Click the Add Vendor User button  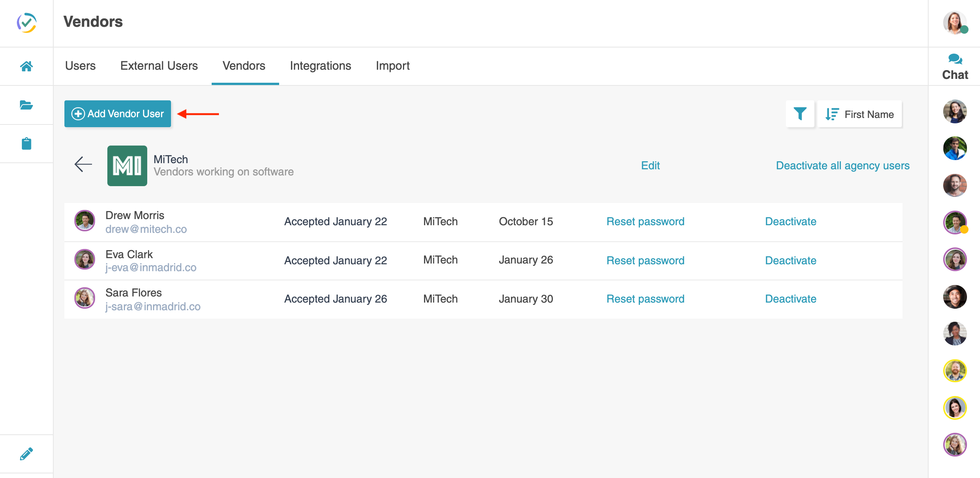pyautogui.click(x=118, y=114)
